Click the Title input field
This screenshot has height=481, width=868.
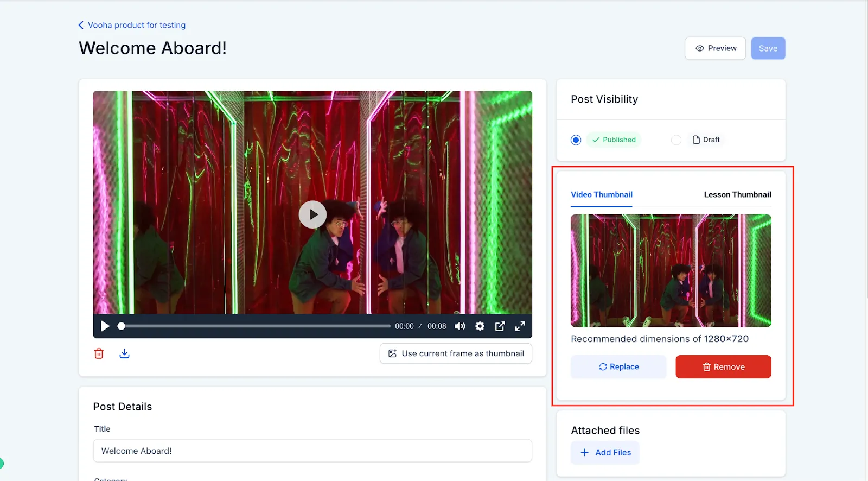(x=312, y=451)
